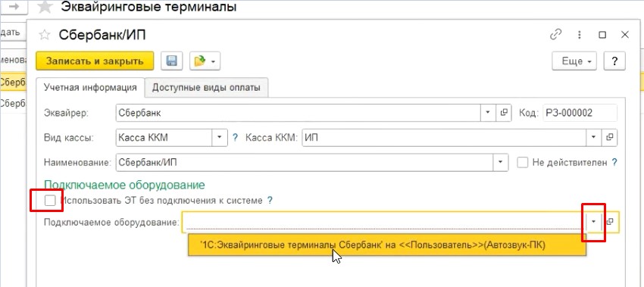Tick the Не действителен checkbox
644x287 pixels.
tap(523, 163)
